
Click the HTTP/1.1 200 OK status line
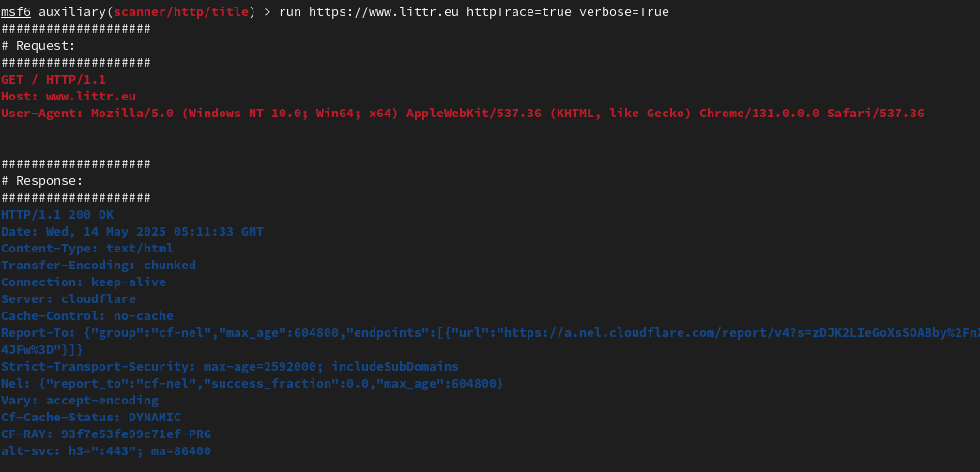tap(57, 215)
